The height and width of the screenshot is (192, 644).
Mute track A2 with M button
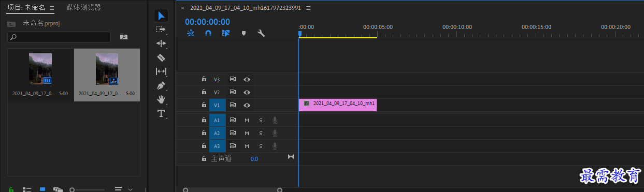tap(247, 133)
